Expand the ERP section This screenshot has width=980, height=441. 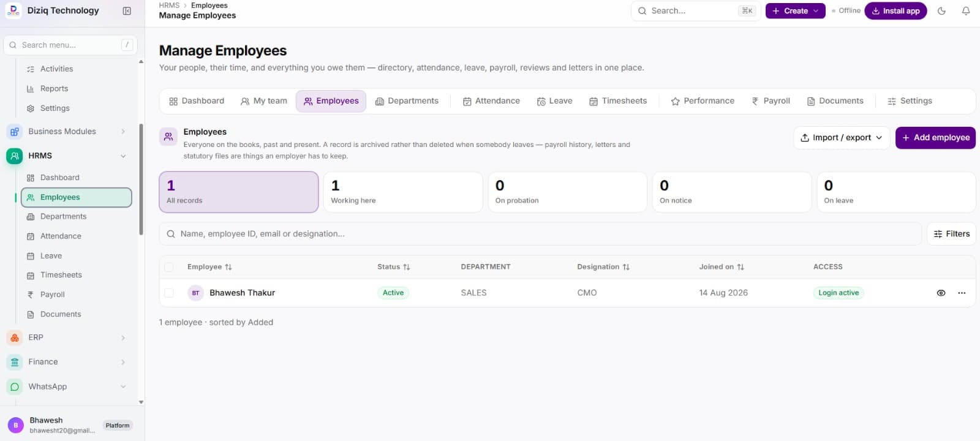pos(123,338)
